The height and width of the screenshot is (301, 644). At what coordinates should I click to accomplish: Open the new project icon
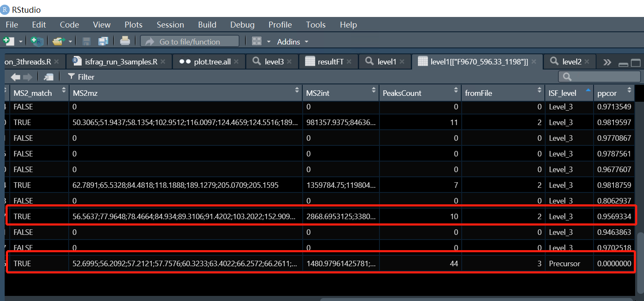[x=37, y=41]
